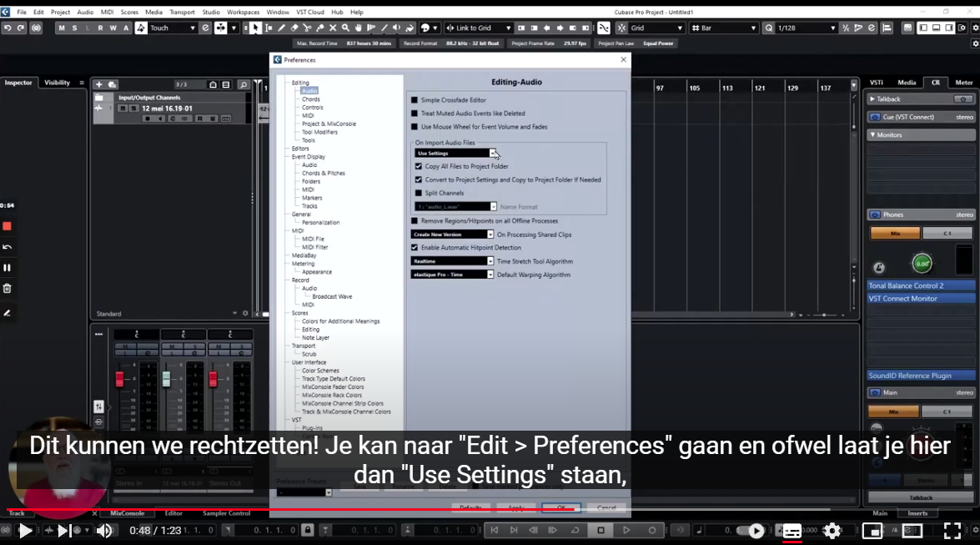Select the Play speaker tool

coord(397,28)
